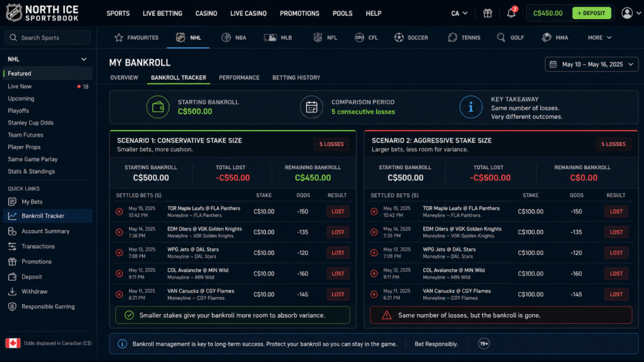The height and width of the screenshot is (362, 644).
Task: Switch to the Betting History tab
Action: pos(296,77)
